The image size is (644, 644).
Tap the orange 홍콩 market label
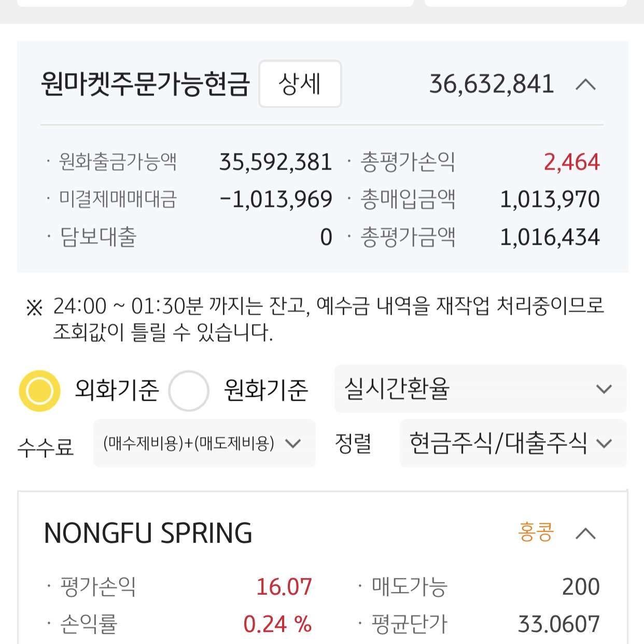[536, 533]
